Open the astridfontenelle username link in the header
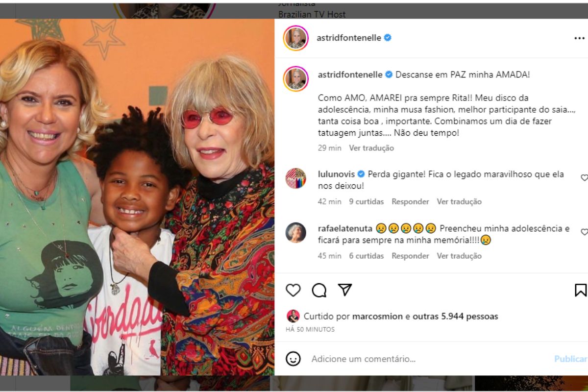This screenshot has height=392, width=588. [x=349, y=38]
